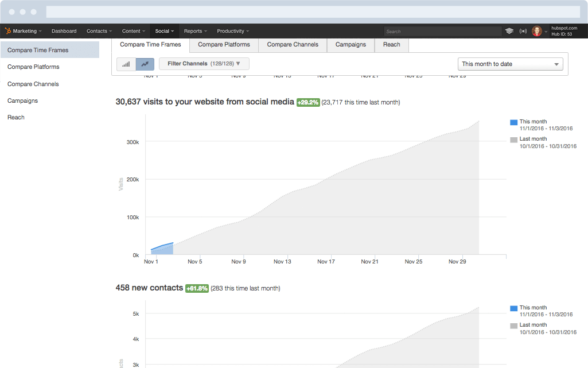The image size is (588, 368).
Task: Open the Filter Channels dropdown
Action: click(204, 64)
